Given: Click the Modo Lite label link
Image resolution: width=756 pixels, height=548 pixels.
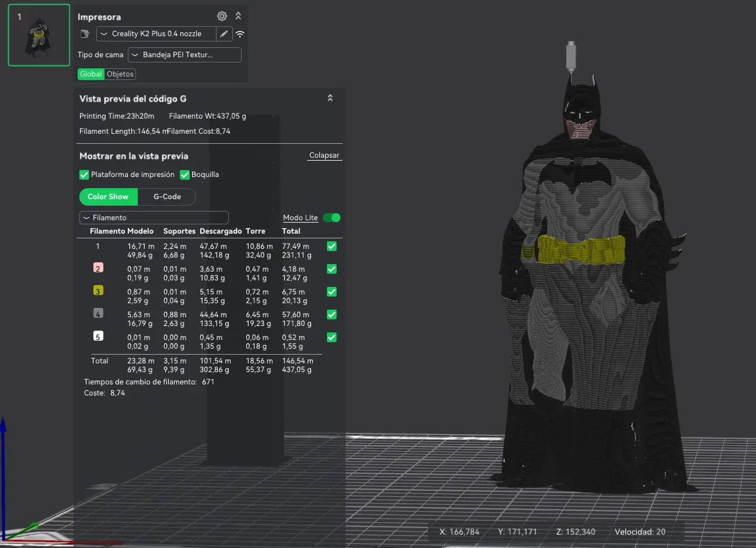Looking at the screenshot, I should click(x=301, y=218).
